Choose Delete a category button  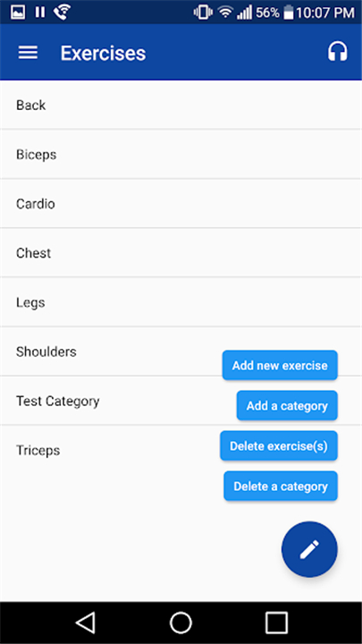click(x=281, y=486)
